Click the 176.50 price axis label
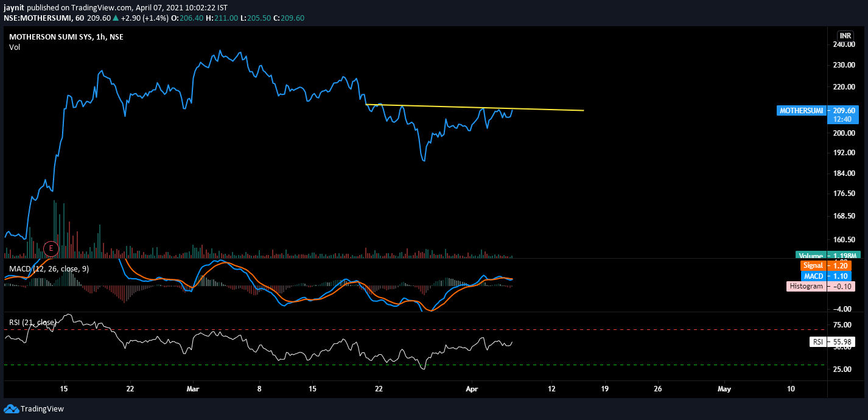This screenshot has height=420, width=868. [x=844, y=194]
